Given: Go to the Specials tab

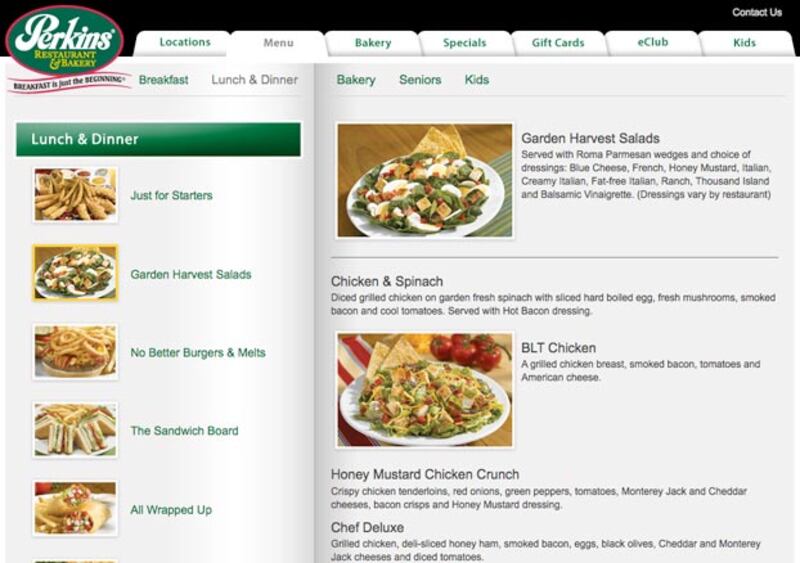Looking at the screenshot, I should click(x=465, y=43).
